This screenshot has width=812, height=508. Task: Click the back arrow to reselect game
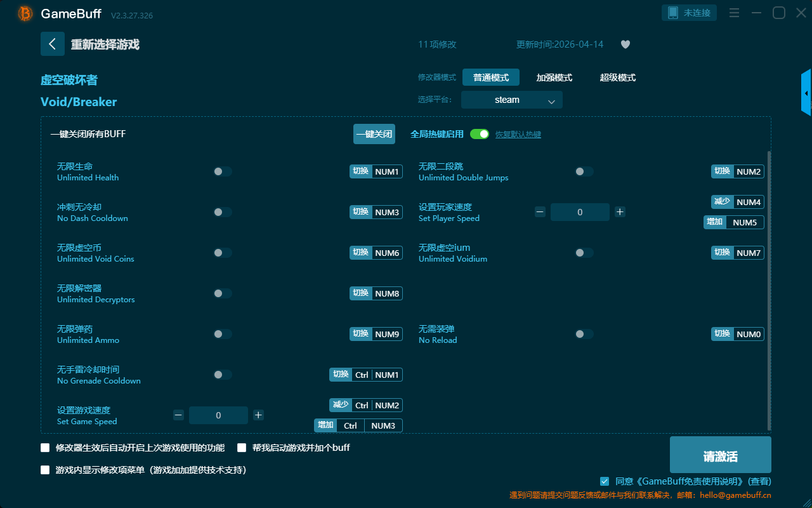pos(52,44)
